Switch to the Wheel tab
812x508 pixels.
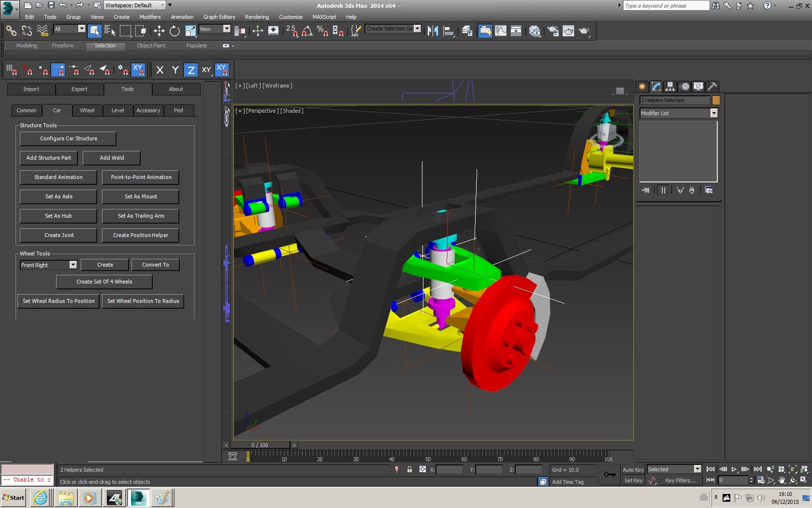click(x=87, y=111)
